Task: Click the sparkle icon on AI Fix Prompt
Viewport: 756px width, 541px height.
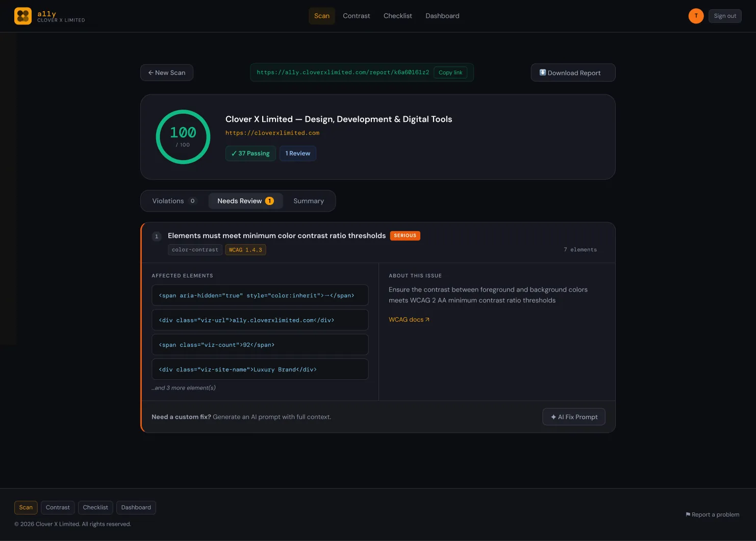Action: [553, 417]
